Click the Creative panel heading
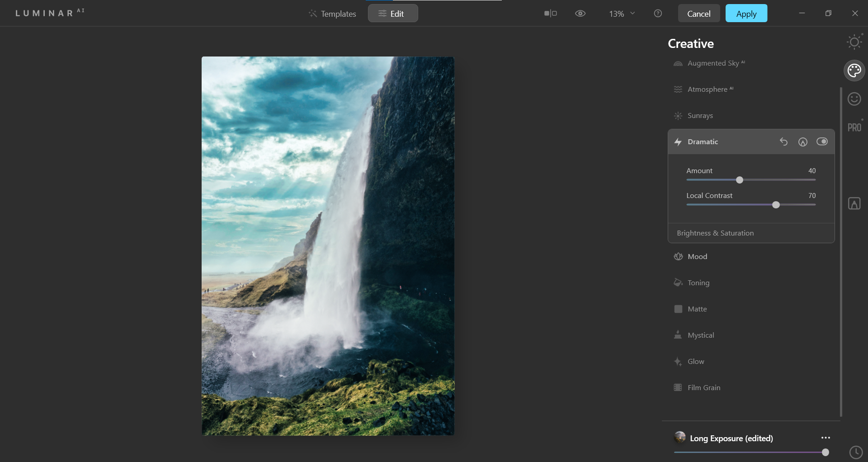The width and height of the screenshot is (868, 462). coord(690,43)
